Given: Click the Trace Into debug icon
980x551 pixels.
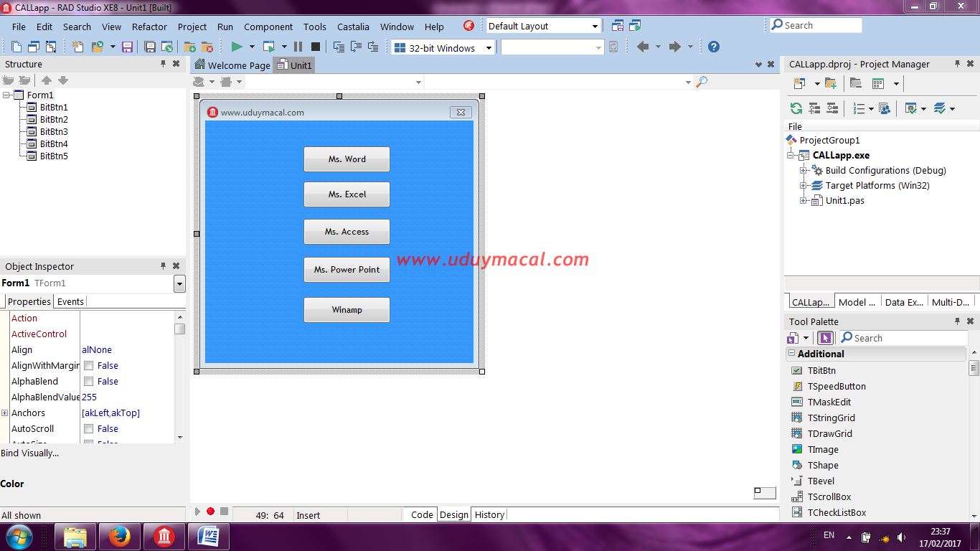Looking at the screenshot, I should pos(339,47).
